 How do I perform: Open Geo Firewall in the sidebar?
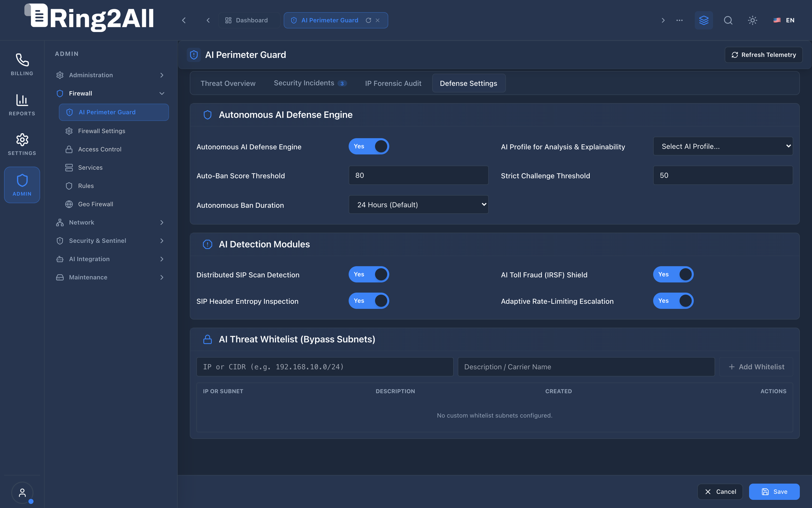(x=96, y=204)
